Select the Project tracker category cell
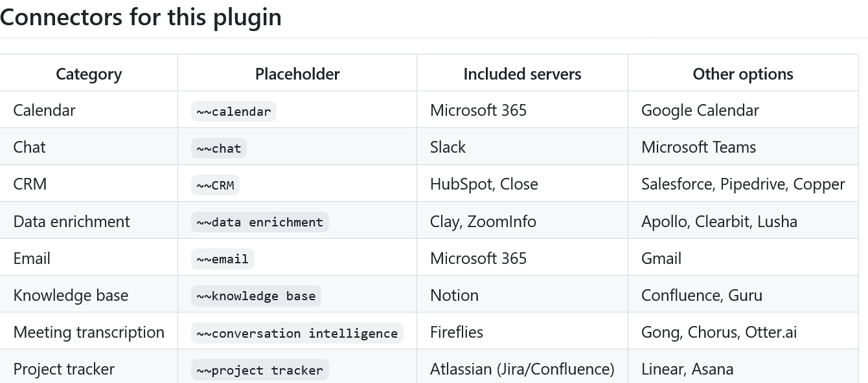This screenshot has height=383, width=868. 89,366
